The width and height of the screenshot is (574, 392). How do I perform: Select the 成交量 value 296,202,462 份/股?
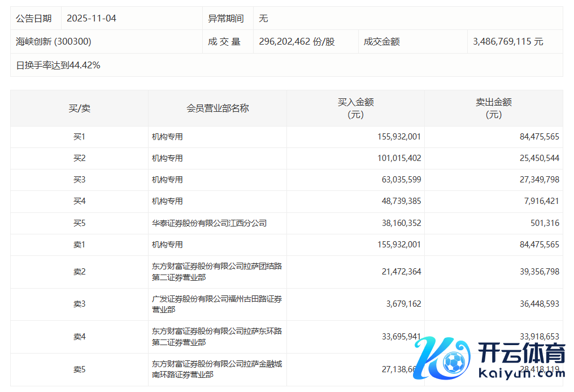click(x=297, y=41)
